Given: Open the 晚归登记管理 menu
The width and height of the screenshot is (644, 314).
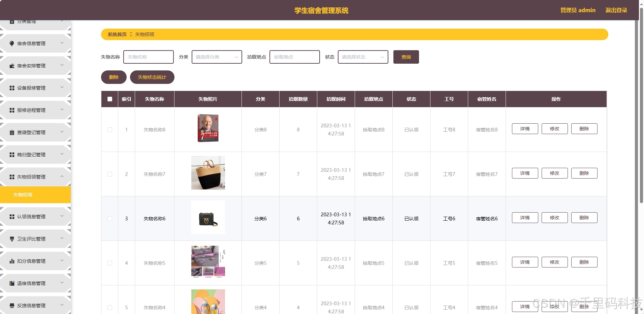Looking at the screenshot, I should coord(35,155).
